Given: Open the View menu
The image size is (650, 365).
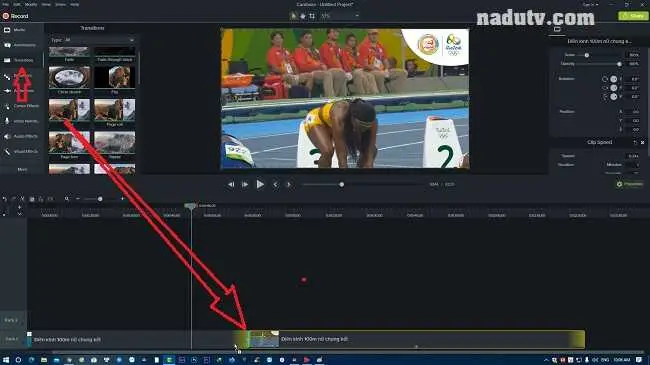Looking at the screenshot, I should [46, 4].
